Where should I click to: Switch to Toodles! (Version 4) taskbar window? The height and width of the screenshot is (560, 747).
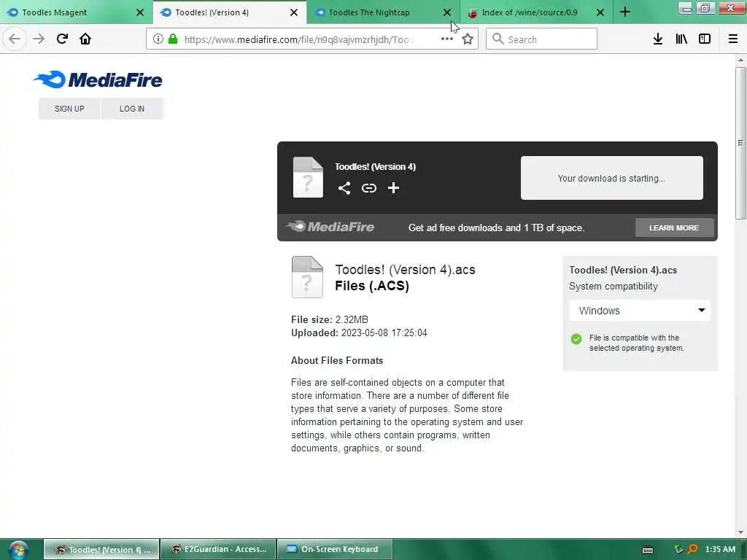[101, 550]
